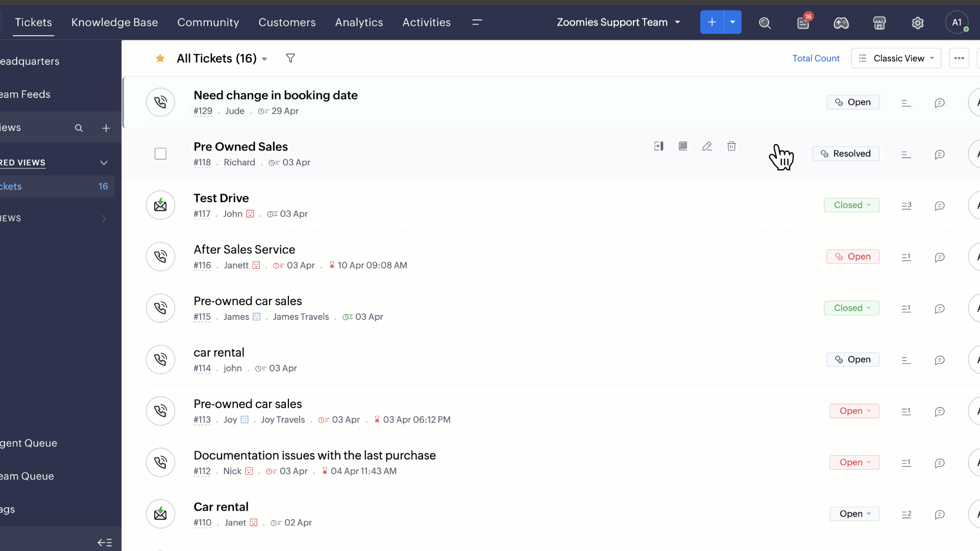Viewport: 980px width, 551px height.
Task: Open comment icon for Need change in booking date
Action: (x=940, y=103)
